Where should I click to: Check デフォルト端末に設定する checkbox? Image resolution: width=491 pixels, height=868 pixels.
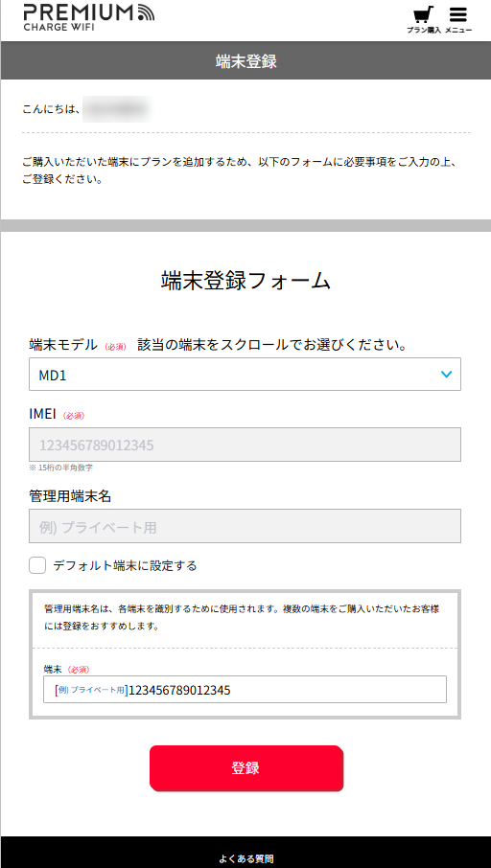[x=37, y=566]
